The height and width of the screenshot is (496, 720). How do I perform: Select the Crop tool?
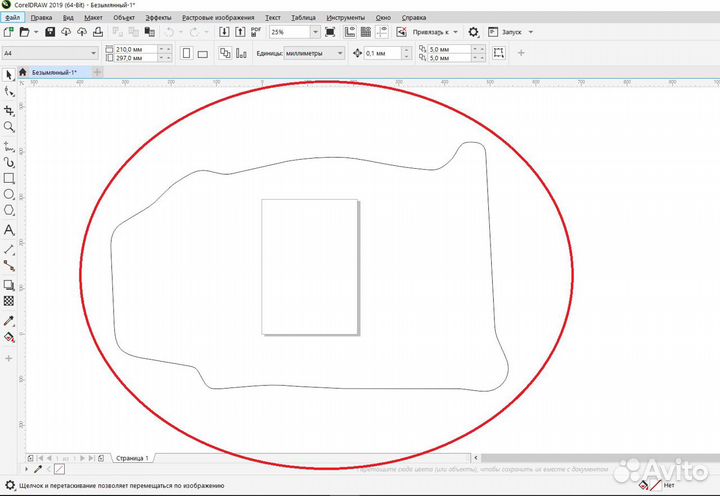pos(9,110)
